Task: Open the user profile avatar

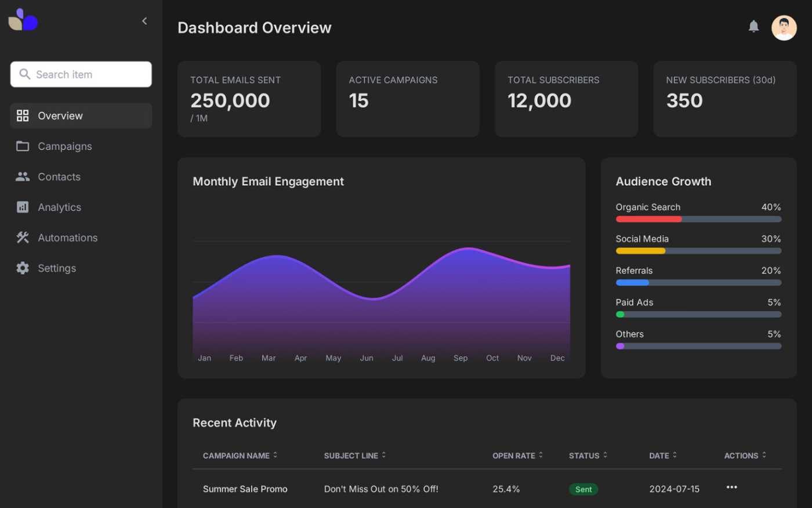Action: click(784, 27)
